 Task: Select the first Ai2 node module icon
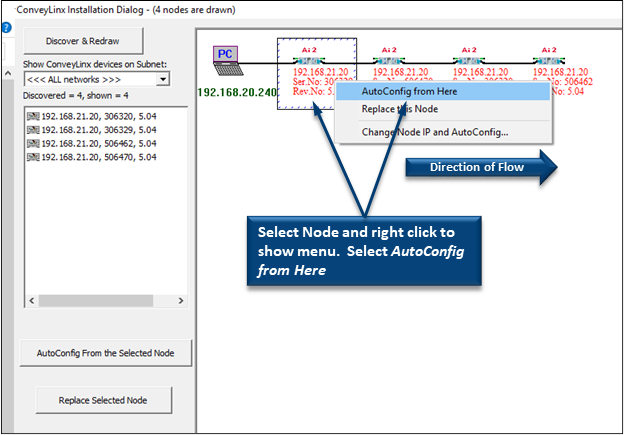tap(309, 60)
